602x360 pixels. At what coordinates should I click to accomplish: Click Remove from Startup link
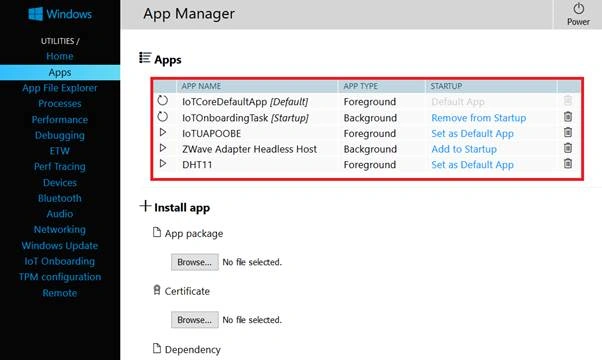[x=478, y=118]
